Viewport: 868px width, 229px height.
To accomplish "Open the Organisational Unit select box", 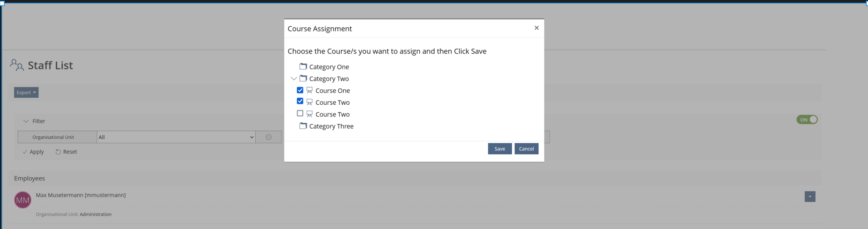I will click(x=176, y=137).
